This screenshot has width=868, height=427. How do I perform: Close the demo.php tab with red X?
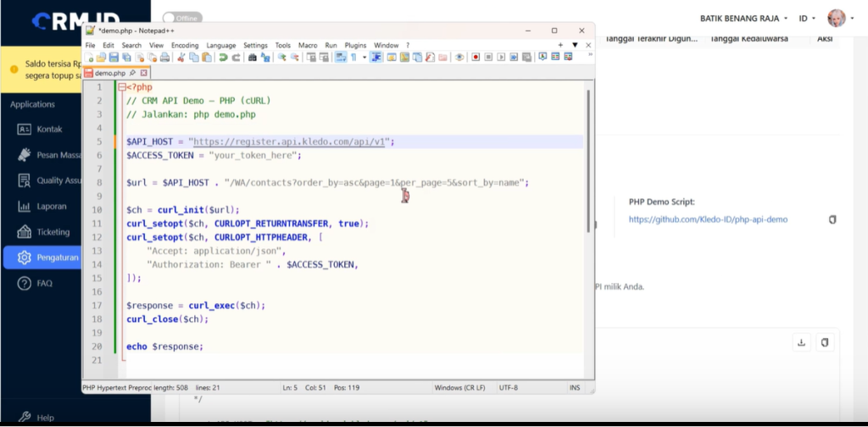[144, 73]
